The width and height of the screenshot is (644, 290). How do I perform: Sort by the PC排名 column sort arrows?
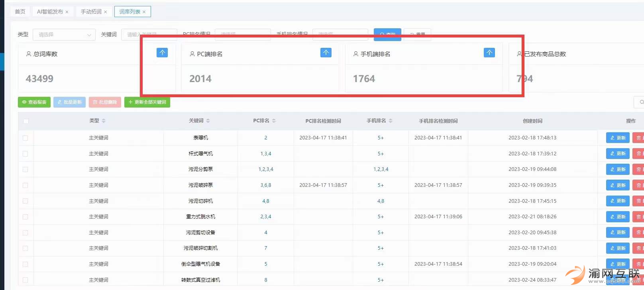[274, 121]
